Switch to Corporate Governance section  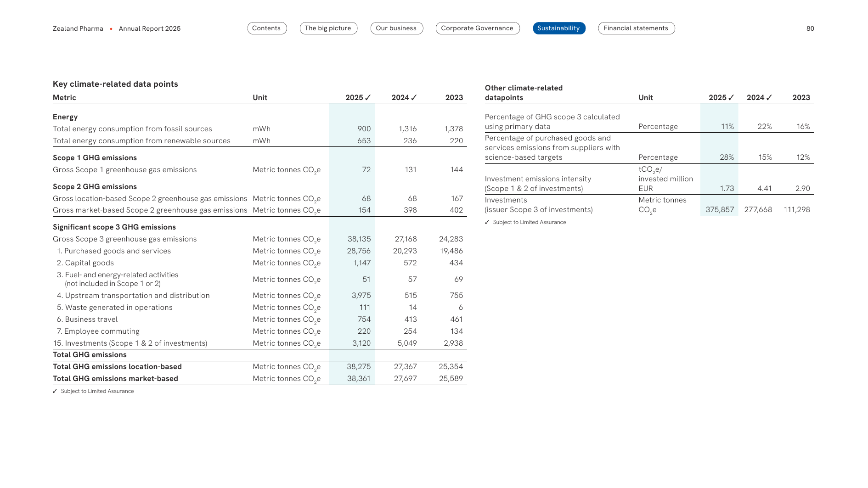click(478, 28)
